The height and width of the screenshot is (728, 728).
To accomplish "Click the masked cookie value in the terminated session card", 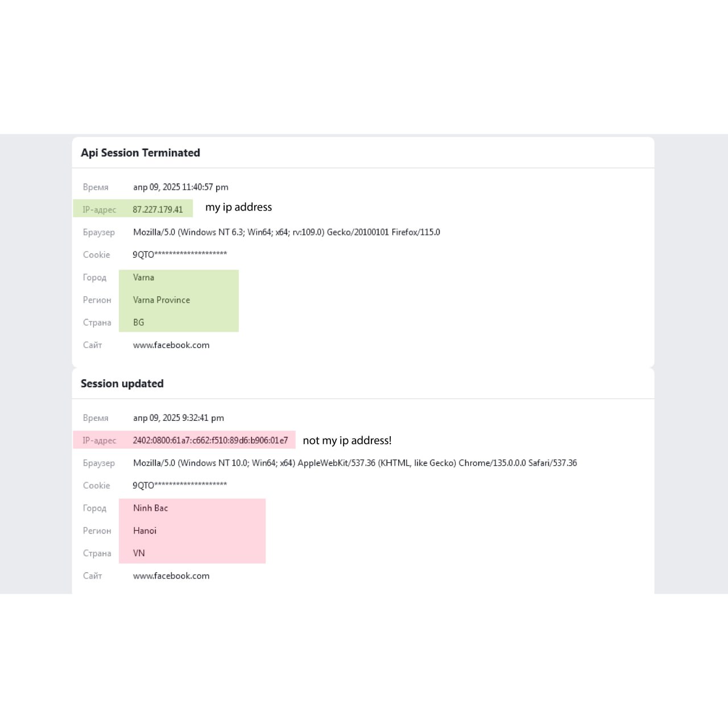I will click(180, 254).
